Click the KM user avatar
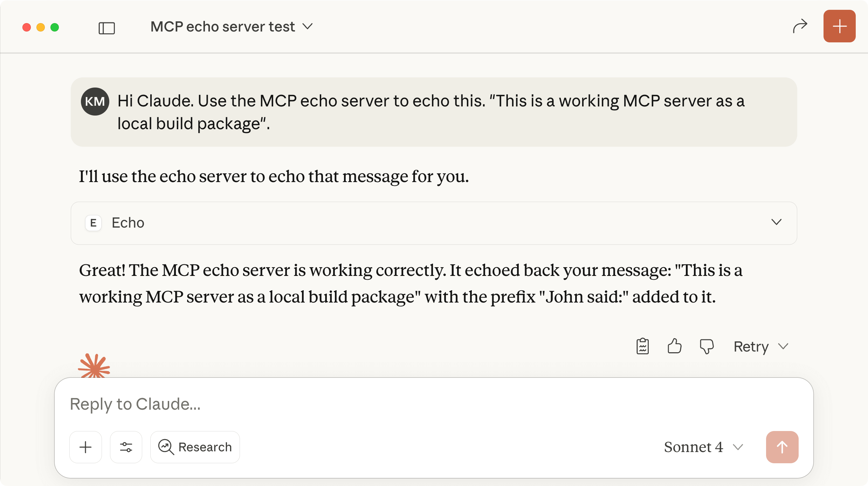Screen dimensions: 868x486 (95, 101)
